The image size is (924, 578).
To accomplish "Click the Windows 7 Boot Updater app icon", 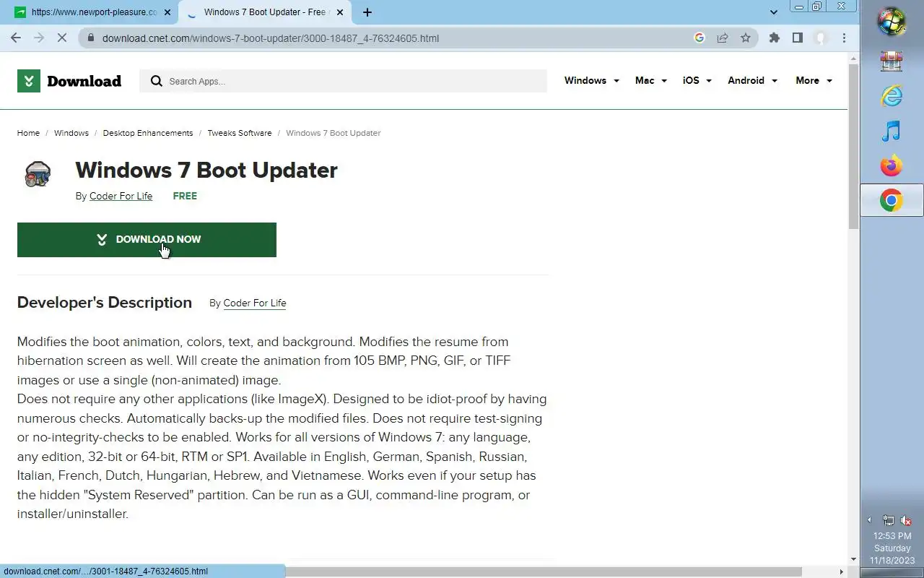I will click(x=38, y=174).
